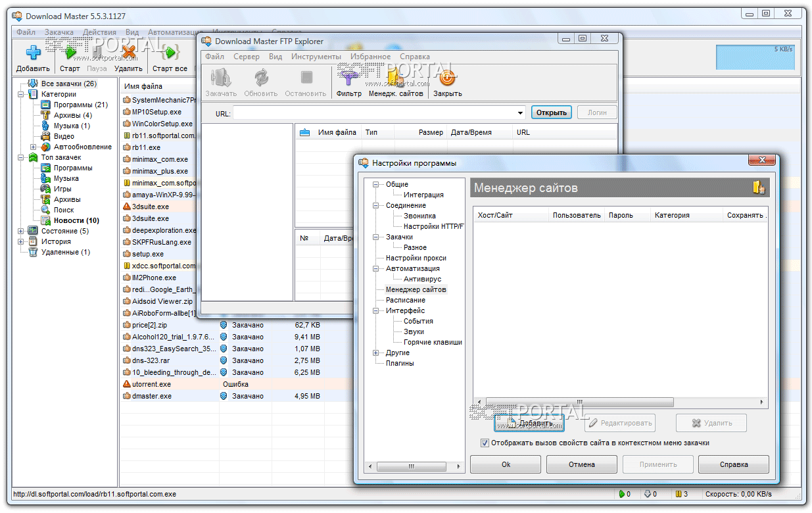Open the Инструменты menu in FTP Explorer

(x=316, y=57)
